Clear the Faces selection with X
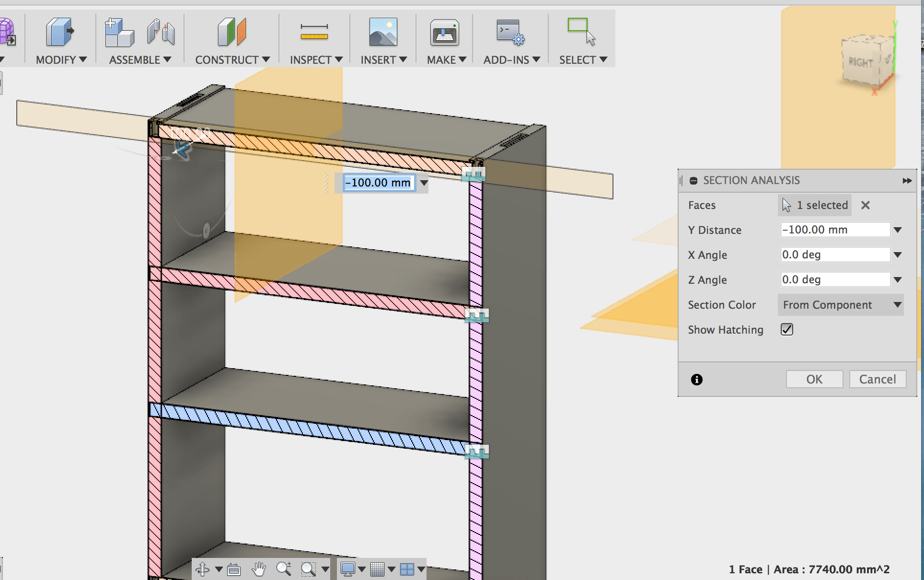924x580 pixels. click(865, 205)
